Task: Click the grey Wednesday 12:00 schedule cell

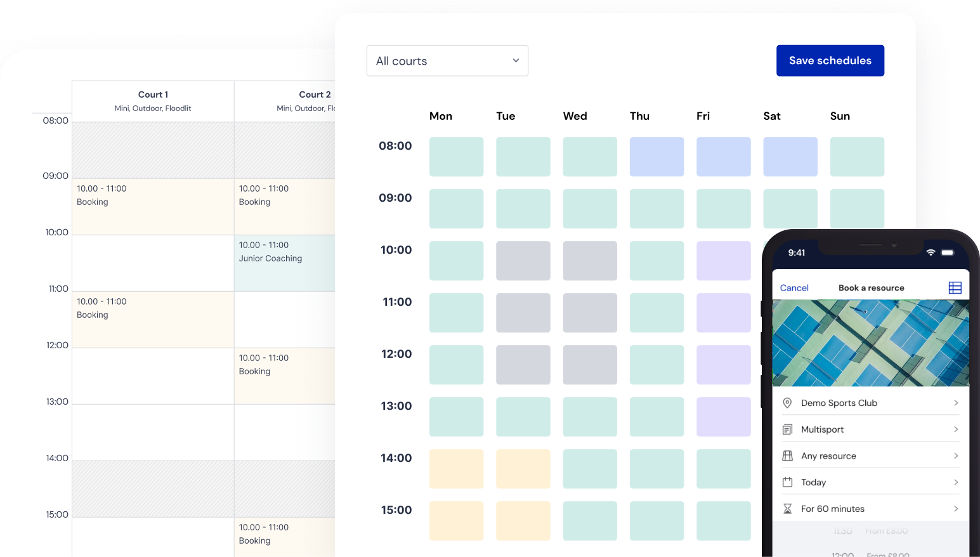Action: tap(590, 365)
